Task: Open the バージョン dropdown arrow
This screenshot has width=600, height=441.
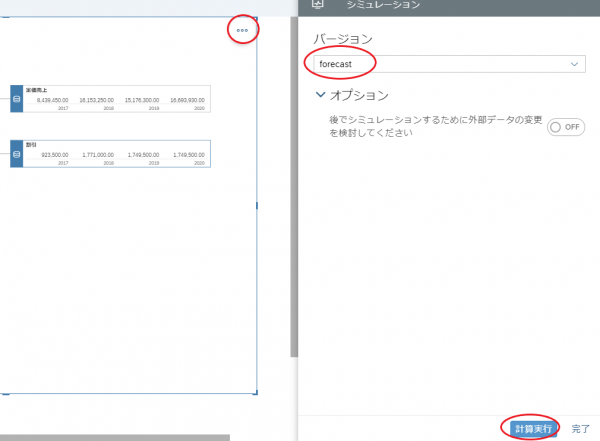Action: click(574, 64)
